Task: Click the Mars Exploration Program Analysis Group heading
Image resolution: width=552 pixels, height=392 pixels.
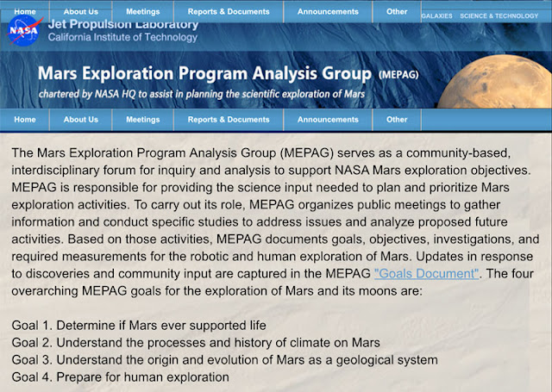Action: 204,73
